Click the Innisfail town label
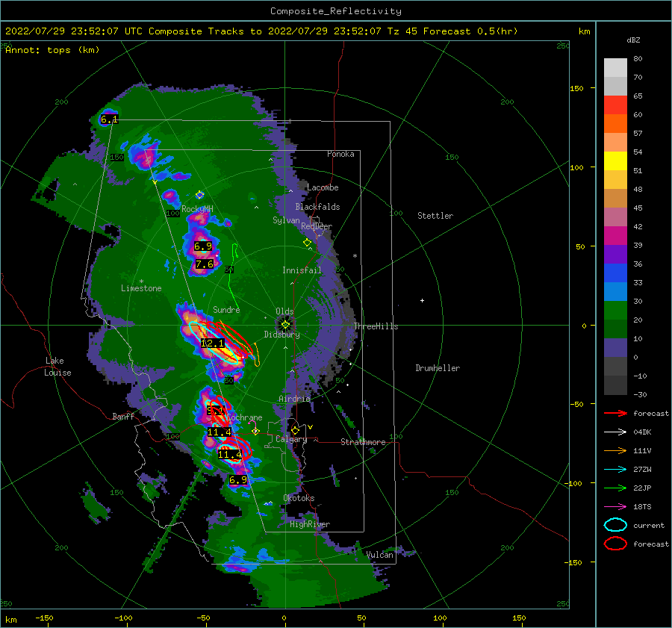672x628 pixels. 302,270
